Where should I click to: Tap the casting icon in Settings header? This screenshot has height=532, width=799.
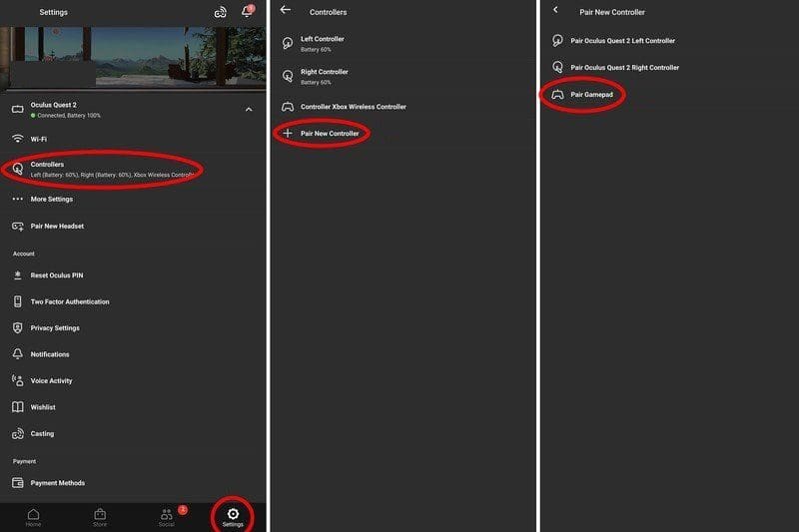220,12
